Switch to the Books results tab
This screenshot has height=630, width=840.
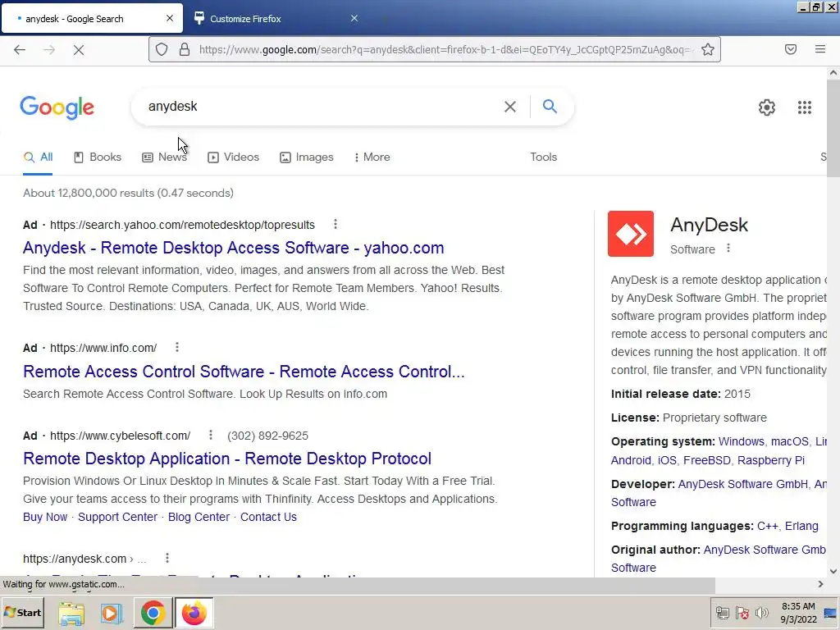click(98, 157)
